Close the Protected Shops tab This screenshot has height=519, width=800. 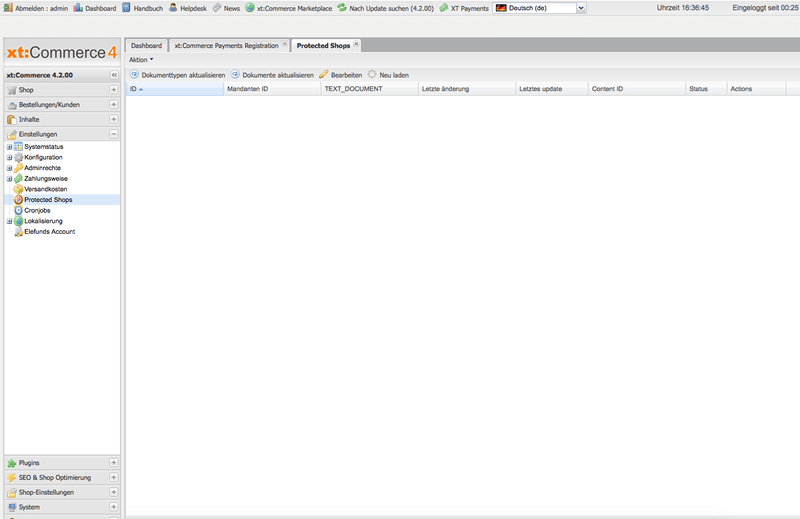point(356,44)
